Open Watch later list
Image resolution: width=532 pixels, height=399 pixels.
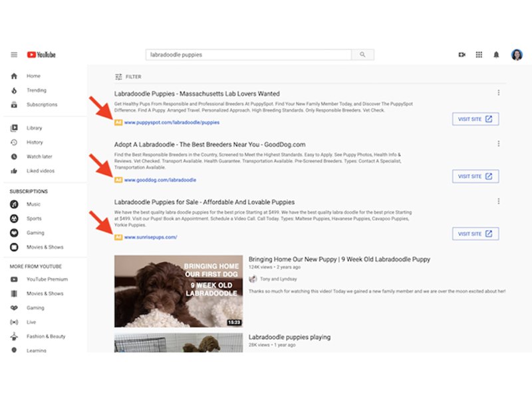(x=39, y=156)
